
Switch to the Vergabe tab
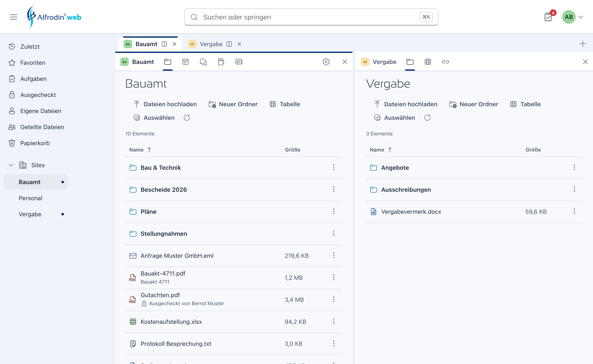[x=211, y=44]
